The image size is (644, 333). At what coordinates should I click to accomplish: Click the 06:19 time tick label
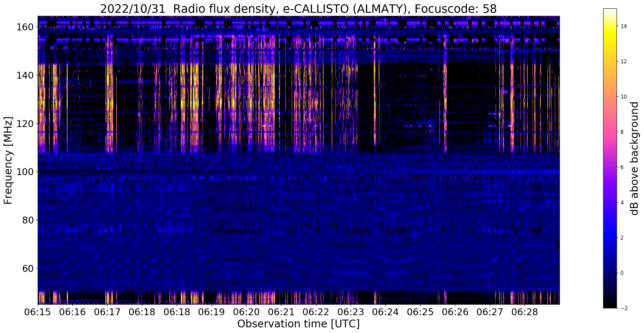coord(212,312)
